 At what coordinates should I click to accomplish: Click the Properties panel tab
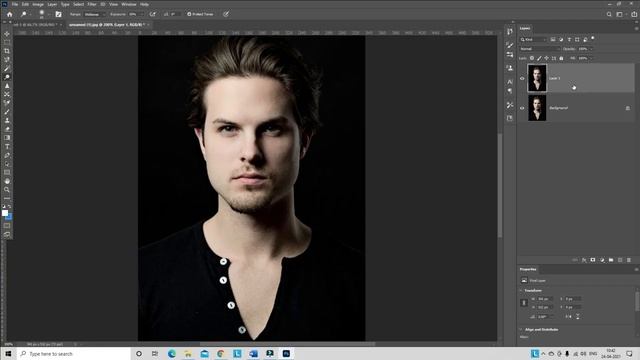(x=528, y=269)
